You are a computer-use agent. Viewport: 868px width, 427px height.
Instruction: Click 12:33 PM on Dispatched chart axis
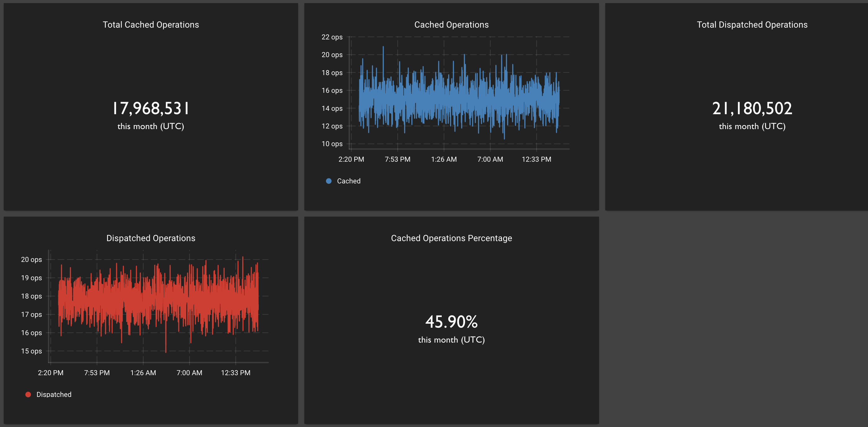pos(235,373)
